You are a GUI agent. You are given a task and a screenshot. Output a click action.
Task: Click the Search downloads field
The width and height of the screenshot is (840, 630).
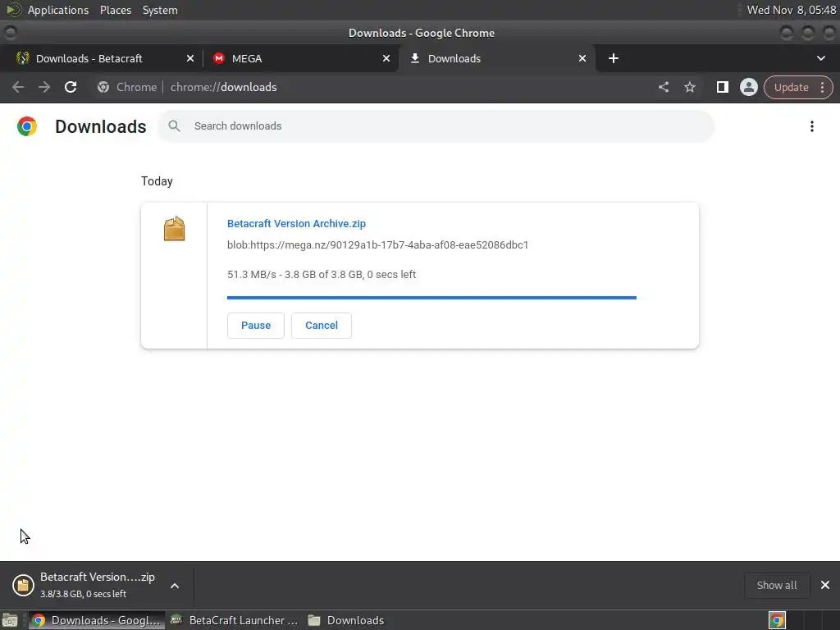(436, 126)
